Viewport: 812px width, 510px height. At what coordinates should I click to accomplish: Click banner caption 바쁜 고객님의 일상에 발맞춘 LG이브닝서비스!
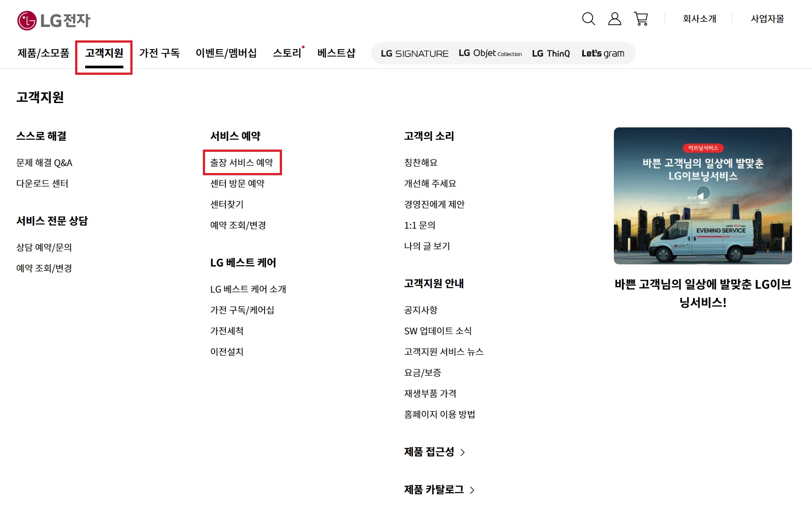click(703, 293)
